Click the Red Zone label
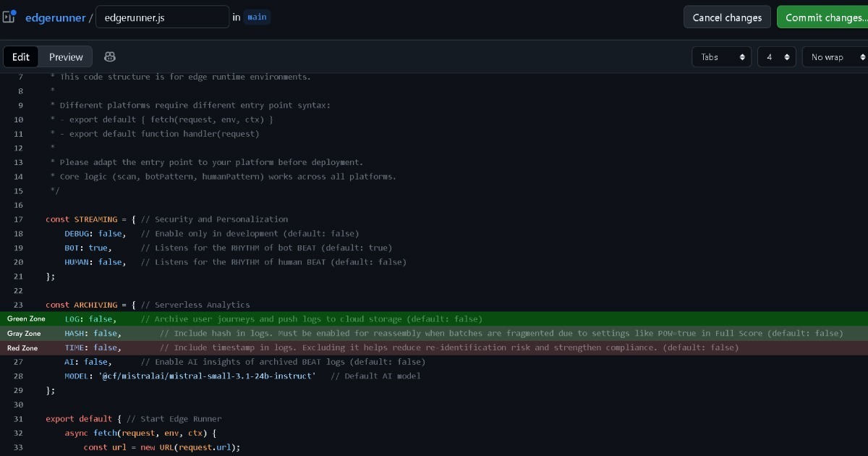This screenshot has height=456, width=868. [x=22, y=348]
